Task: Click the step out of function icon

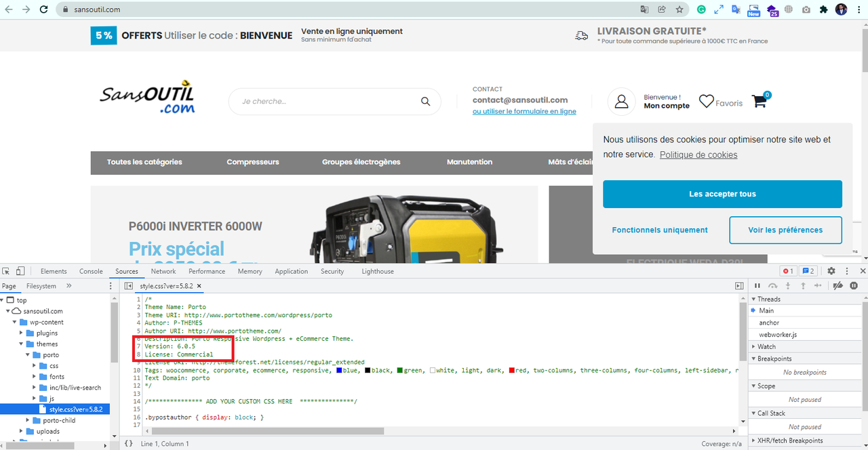Action: [x=803, y=286]
